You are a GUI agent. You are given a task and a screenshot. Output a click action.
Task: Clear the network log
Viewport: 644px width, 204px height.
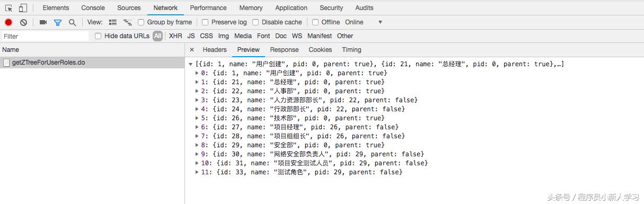click(24, 22)
